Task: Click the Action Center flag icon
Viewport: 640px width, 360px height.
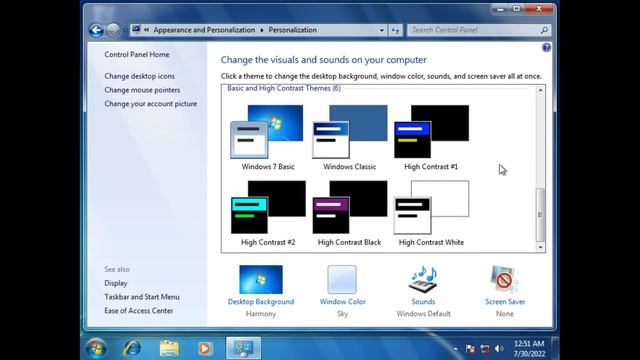Action: click(470, 349)
